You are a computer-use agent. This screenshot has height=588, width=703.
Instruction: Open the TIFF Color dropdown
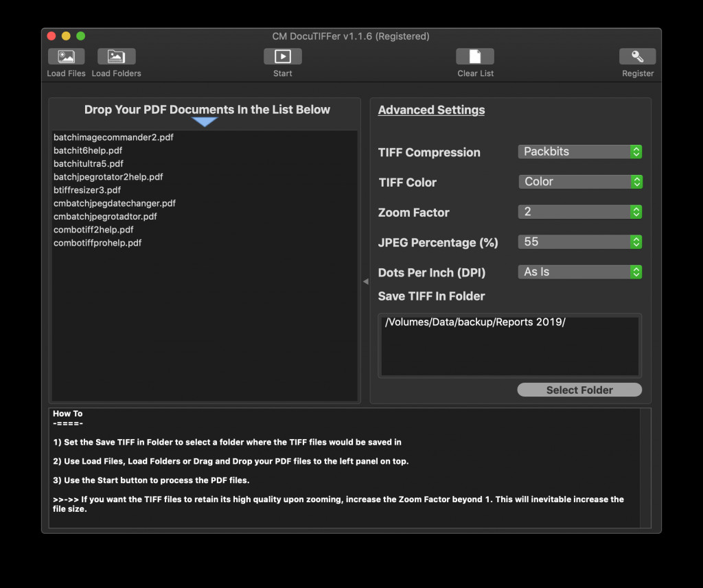(x=580, y=182)
